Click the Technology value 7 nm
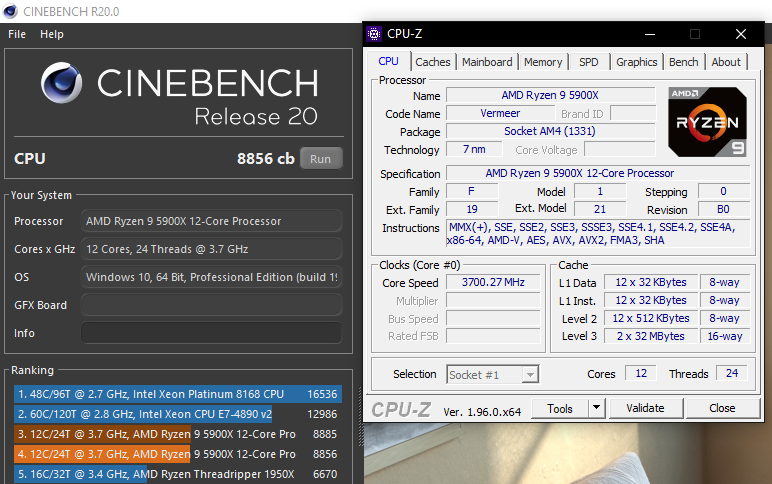Viewport: 772px width, 484px height. click(474, 149)
